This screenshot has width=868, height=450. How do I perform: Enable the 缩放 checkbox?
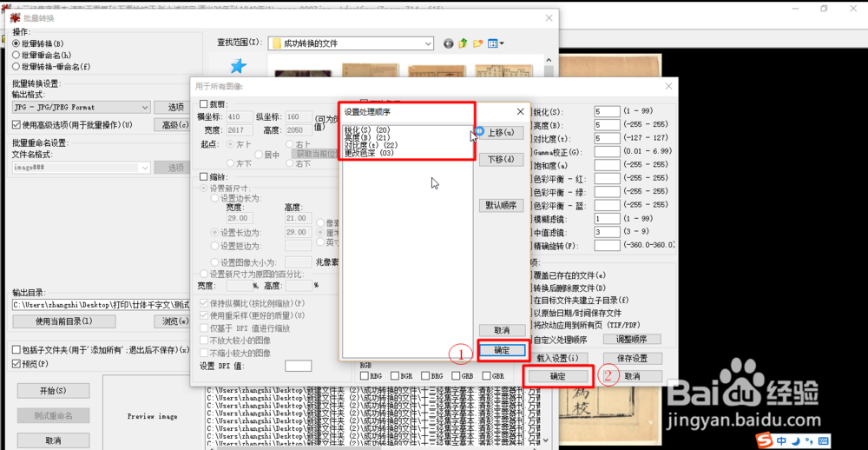pos(203,177)
